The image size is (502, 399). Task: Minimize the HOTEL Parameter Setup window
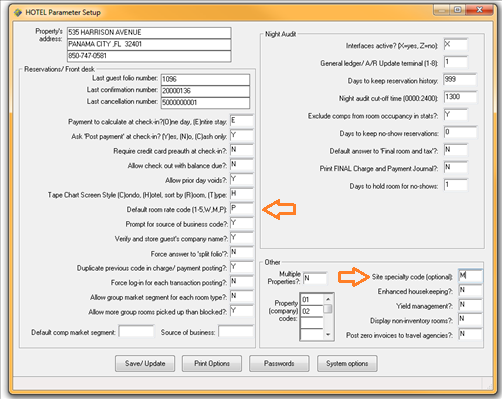tap(442, 10)
